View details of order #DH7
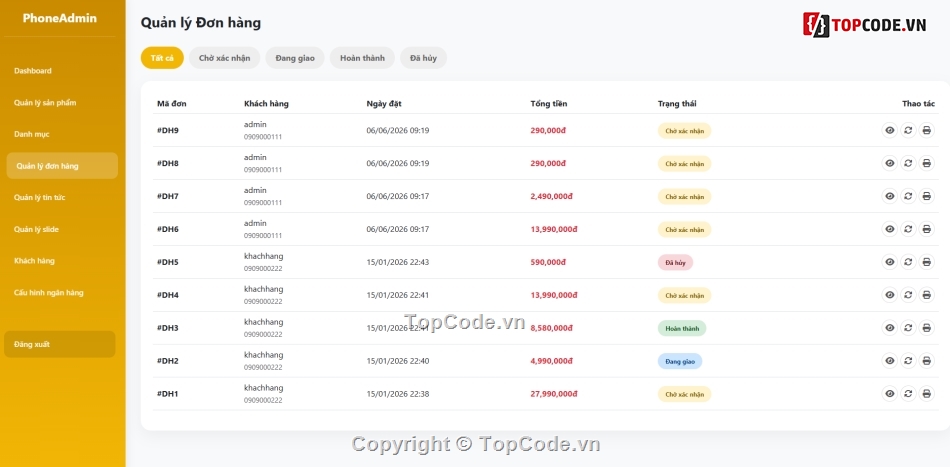 [x=889, y=196]
